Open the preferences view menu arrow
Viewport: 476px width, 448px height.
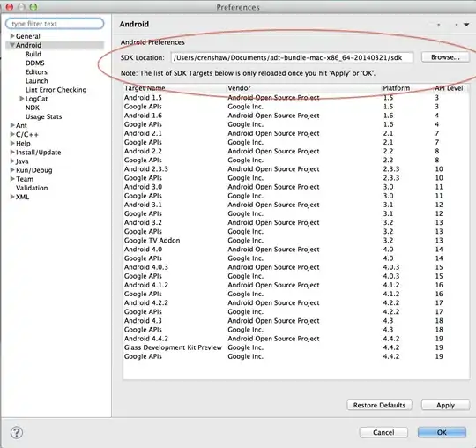[466, 25]
